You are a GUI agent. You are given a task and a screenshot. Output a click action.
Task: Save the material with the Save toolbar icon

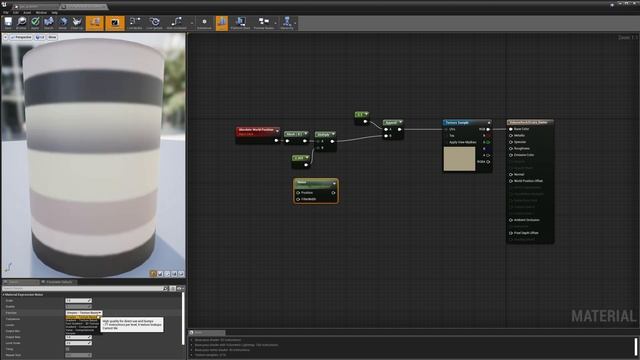tap(8, 23)
